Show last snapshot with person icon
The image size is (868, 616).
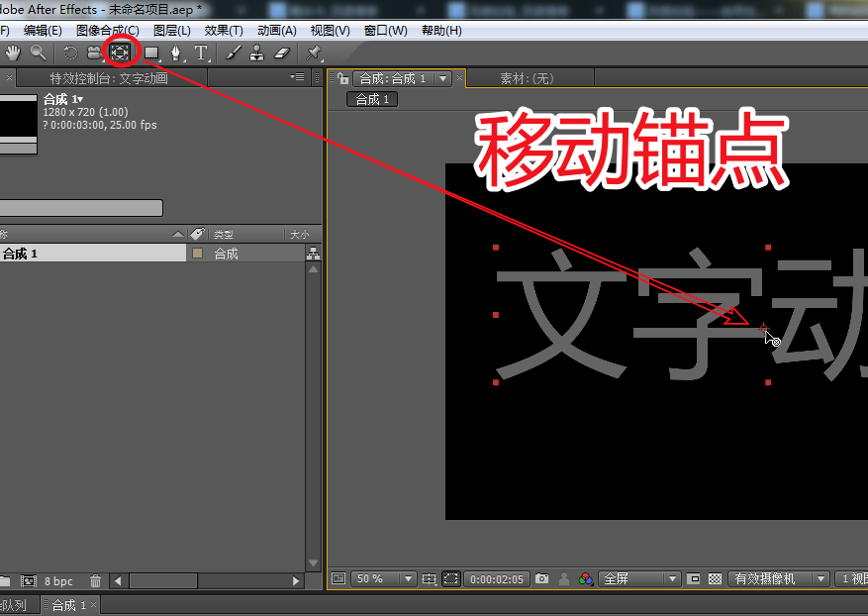563,579
